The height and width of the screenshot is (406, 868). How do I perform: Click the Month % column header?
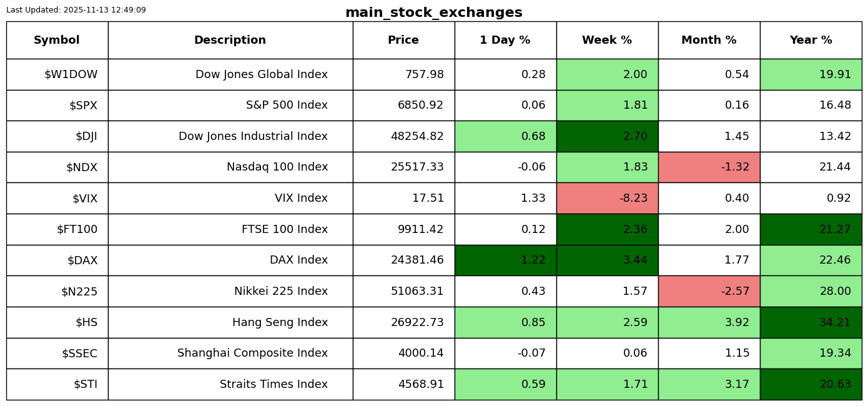[x=709, y=41]
